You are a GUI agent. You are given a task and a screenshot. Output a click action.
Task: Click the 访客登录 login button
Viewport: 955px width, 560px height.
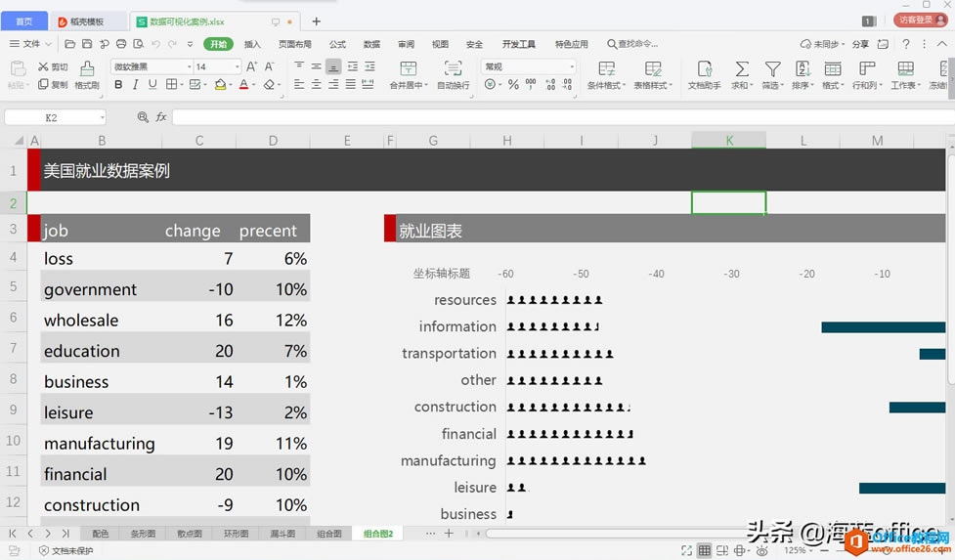[x=920, y=21]
